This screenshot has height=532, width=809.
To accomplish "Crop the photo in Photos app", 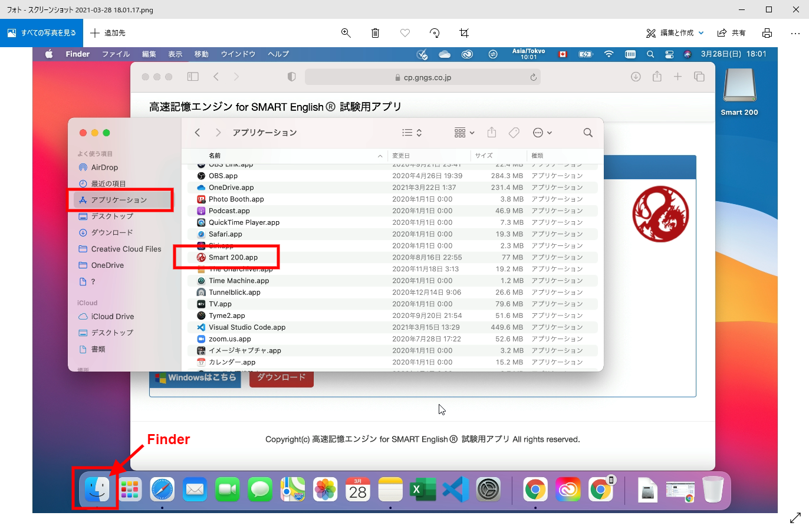I will pyautogui.click(x=464, y=33).
